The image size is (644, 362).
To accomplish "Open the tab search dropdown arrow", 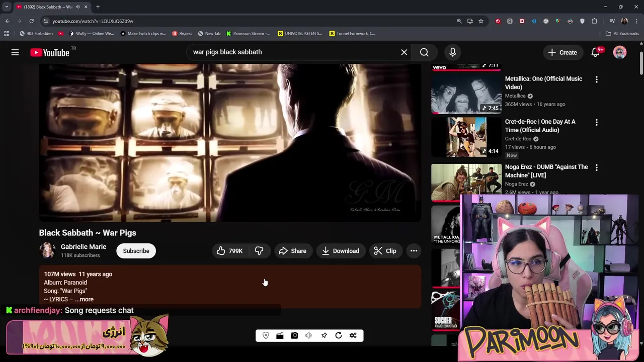I will click(x=7, y=7).
